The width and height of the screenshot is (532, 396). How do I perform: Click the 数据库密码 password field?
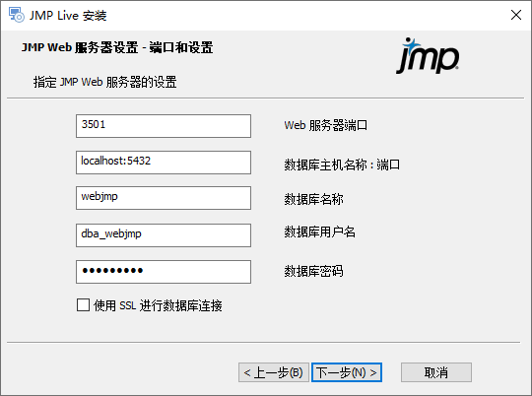tap(164, 272)
